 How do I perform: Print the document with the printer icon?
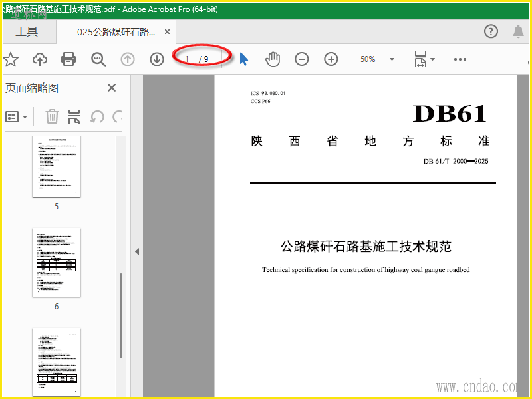[x=68, y=59]
